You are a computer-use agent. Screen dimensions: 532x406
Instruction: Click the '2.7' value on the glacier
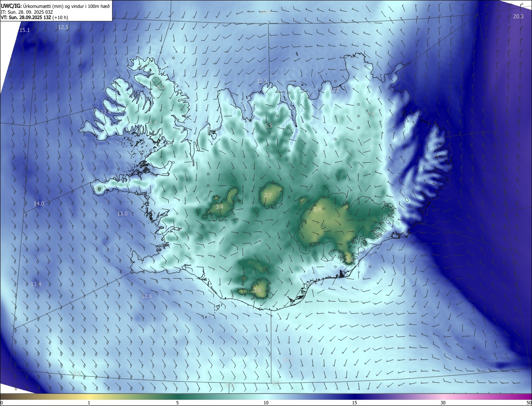pos(268,195)
